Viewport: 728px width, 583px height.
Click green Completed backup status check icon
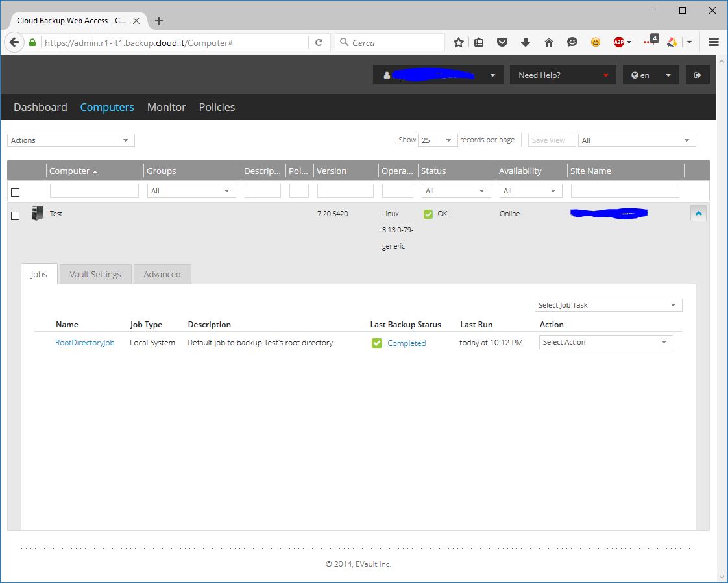[377, 343]
